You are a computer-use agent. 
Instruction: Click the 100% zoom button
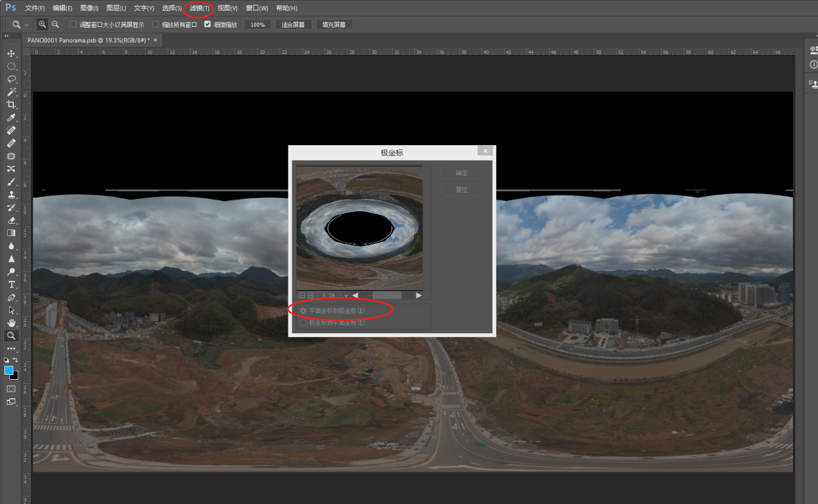click(x=257, y=25)
